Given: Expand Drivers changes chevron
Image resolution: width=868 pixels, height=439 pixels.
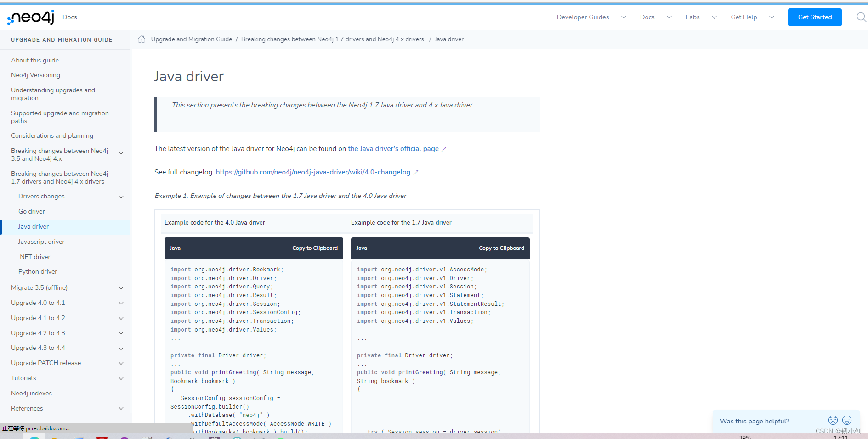Looking at the screenshot, I should point(121,197).
